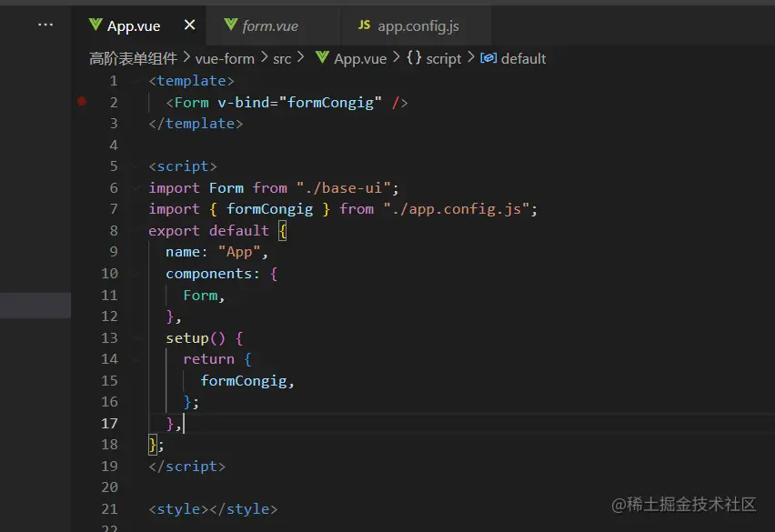Click the JS icon on app.config.js tab
775x532 pixels.
click(x=364, y=25)
